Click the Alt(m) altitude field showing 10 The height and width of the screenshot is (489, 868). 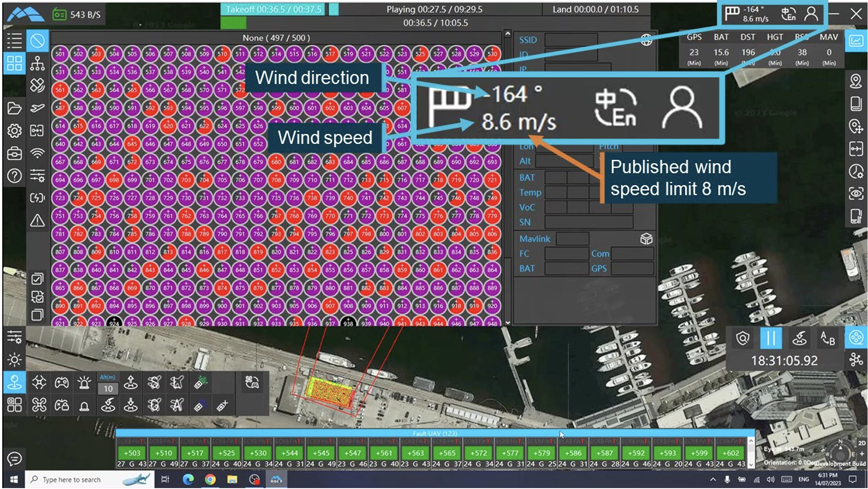point(108,389)
